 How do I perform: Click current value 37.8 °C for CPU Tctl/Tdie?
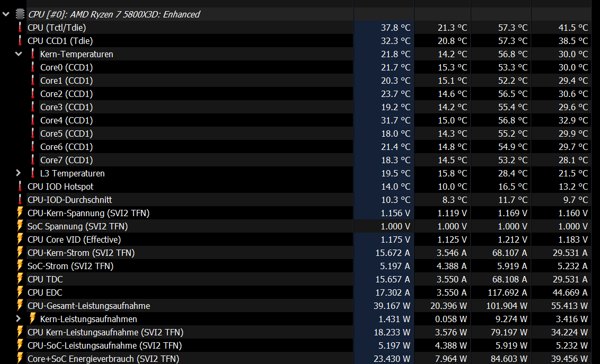395,28
